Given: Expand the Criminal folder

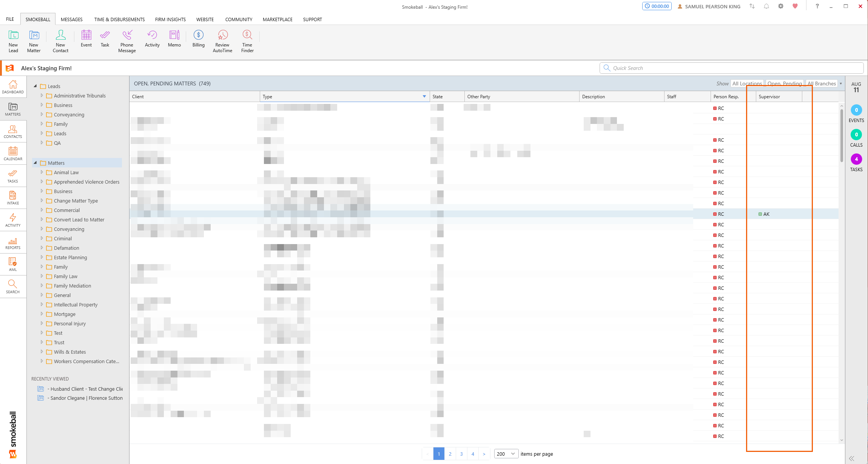Looking at the screenshot, I should coord(42,238).
